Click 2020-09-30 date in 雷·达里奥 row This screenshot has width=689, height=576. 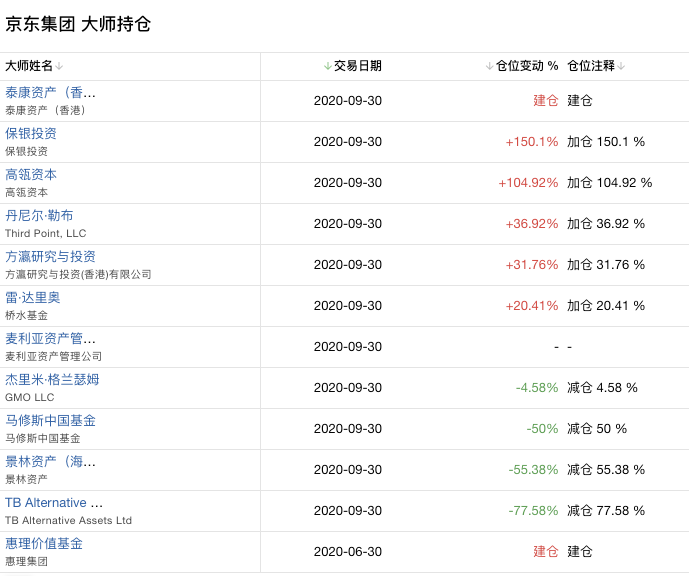tap(348, 305)
